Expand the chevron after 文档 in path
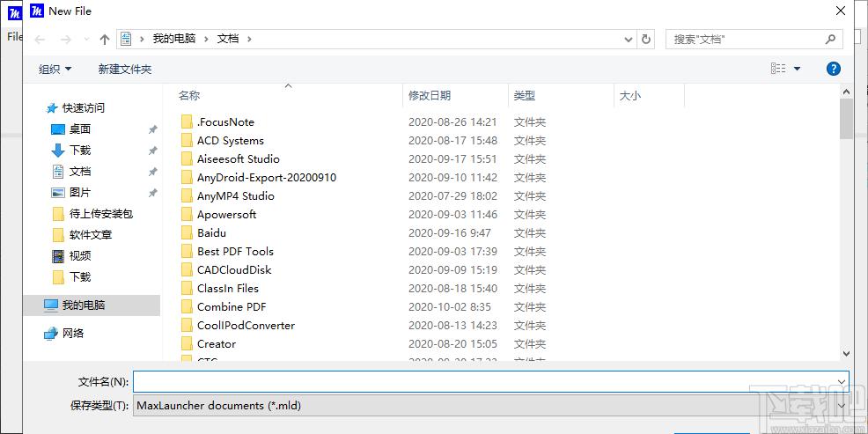868x434 pixels. coord(249,40)
